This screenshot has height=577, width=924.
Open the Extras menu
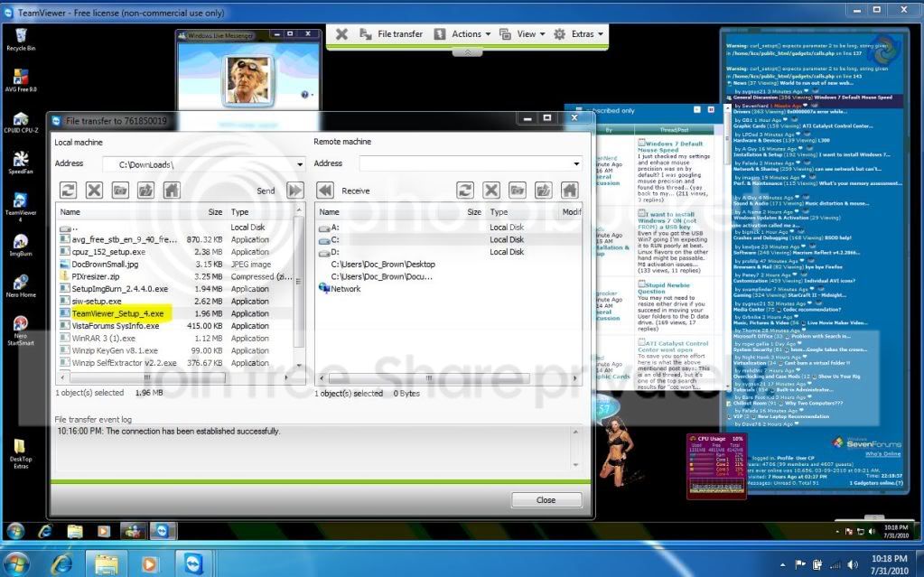[x=579, y=34]
